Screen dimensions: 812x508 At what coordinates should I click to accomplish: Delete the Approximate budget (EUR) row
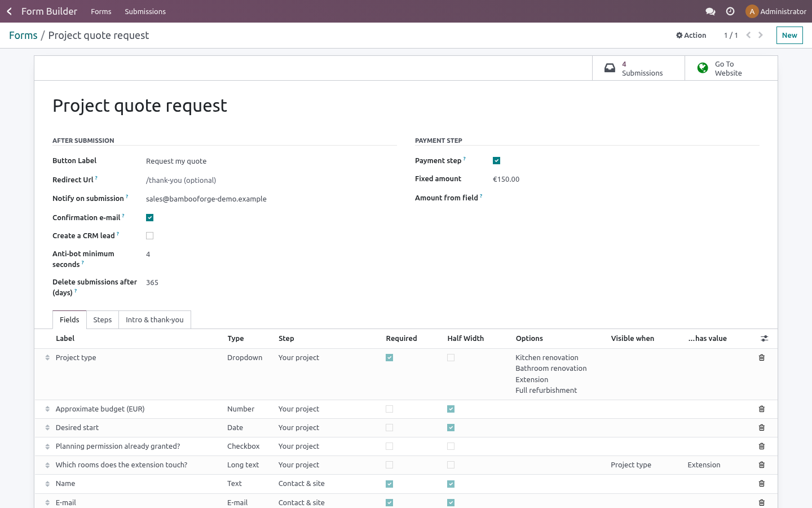tap(762, 409)
